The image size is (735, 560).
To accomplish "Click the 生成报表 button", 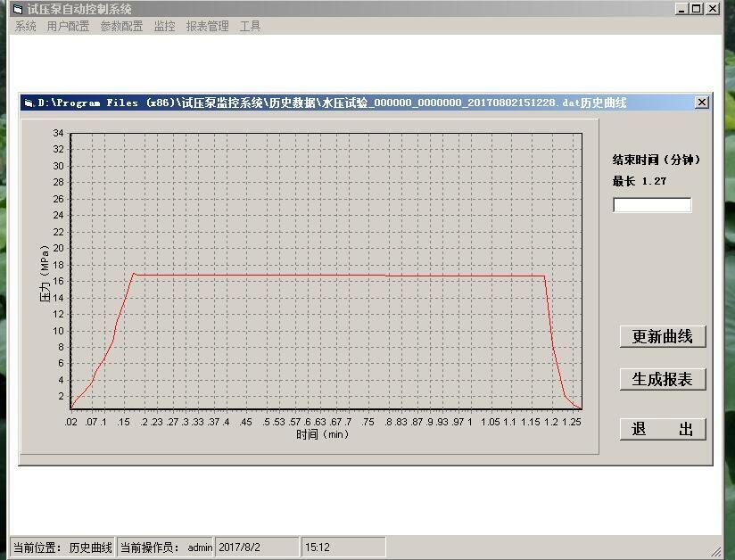I will [662, 379].
